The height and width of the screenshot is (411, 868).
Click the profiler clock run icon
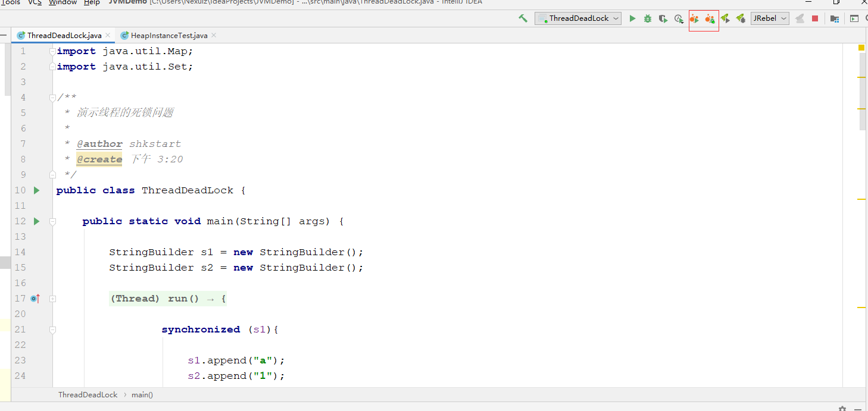coord(678,18)
